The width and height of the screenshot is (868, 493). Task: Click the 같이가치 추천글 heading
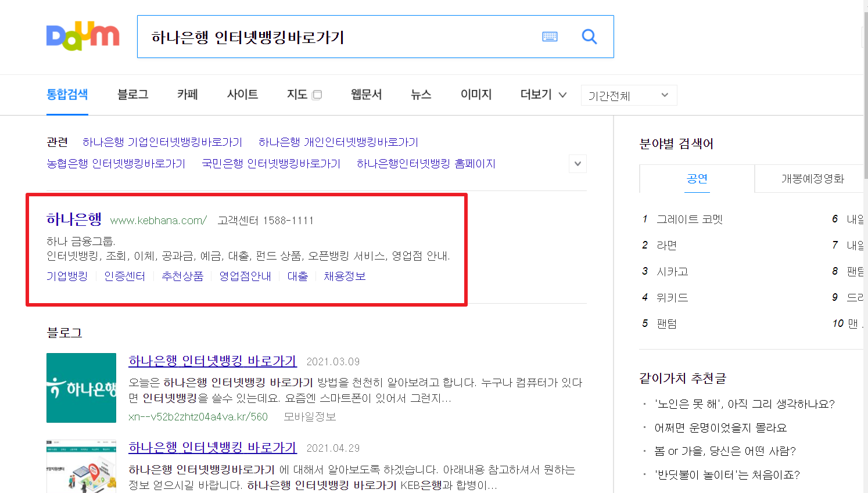(683, 379)
